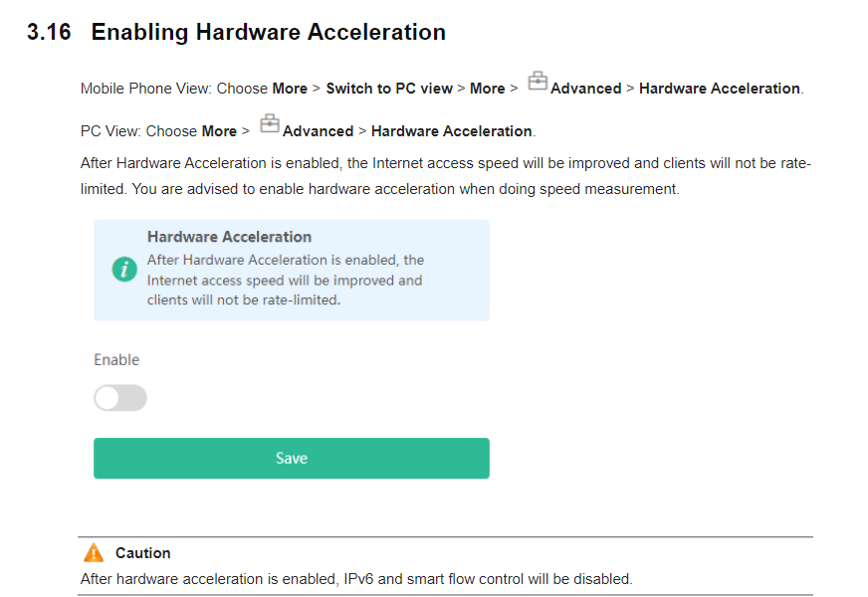Click the first "More" in Mobile Phone View line
The image size is (868, 597).
tap(290, 89)
